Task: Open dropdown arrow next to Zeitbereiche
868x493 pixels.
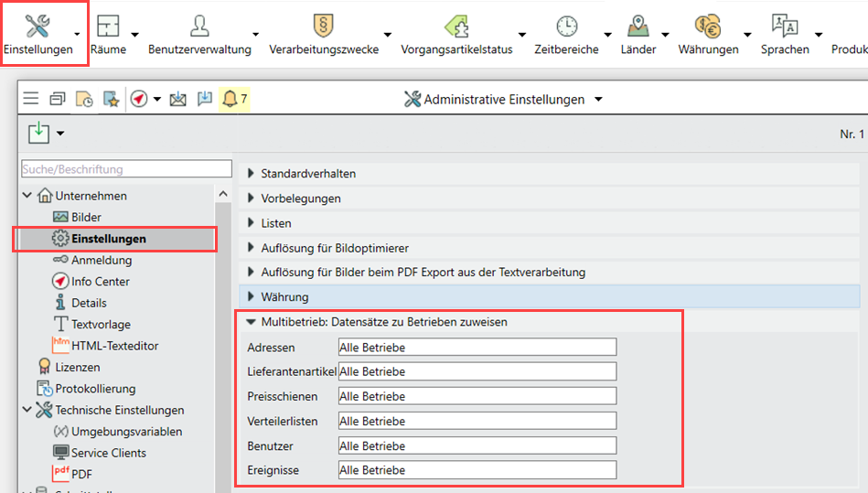Action: tap(607, 35)
